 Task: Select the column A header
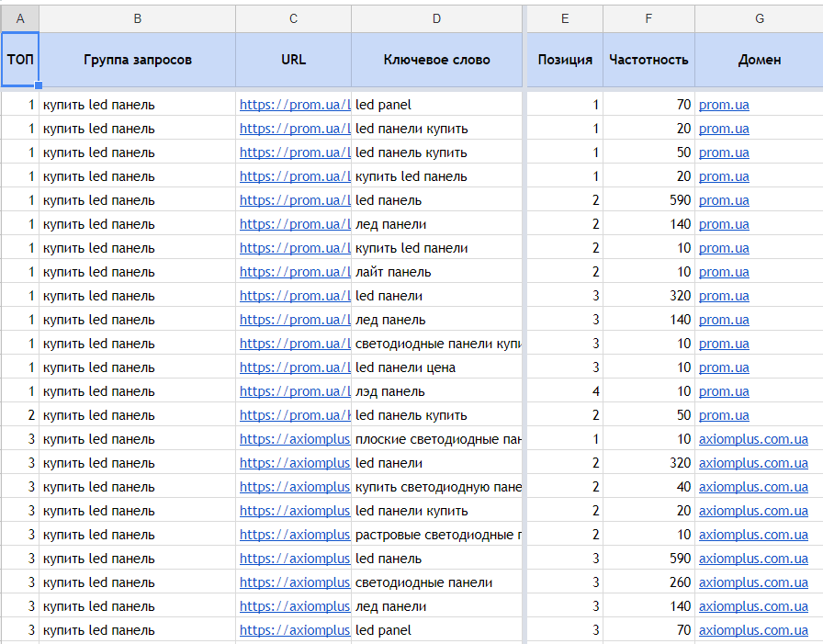pos(19,18)
